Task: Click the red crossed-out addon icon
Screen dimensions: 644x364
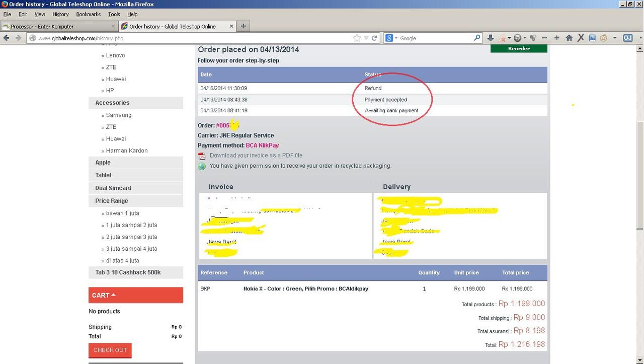Action: click(502, 38)
